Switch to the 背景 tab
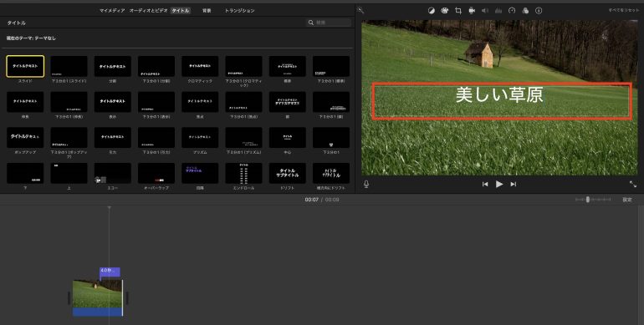 [207, 11]
